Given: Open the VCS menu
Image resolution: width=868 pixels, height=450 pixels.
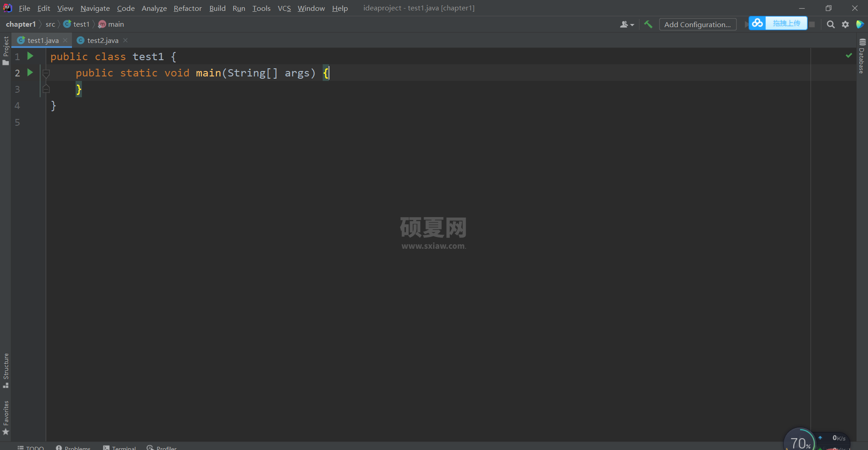Looking at the screenshot, I should coord(284,8).
